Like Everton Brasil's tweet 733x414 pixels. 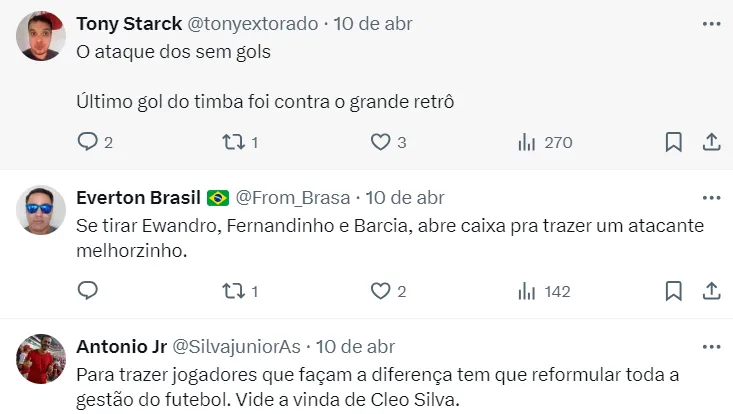(380, 291)
